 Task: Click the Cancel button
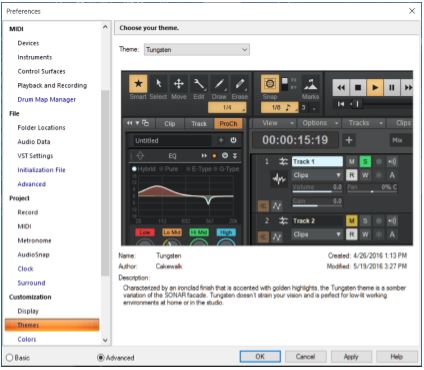305,357
